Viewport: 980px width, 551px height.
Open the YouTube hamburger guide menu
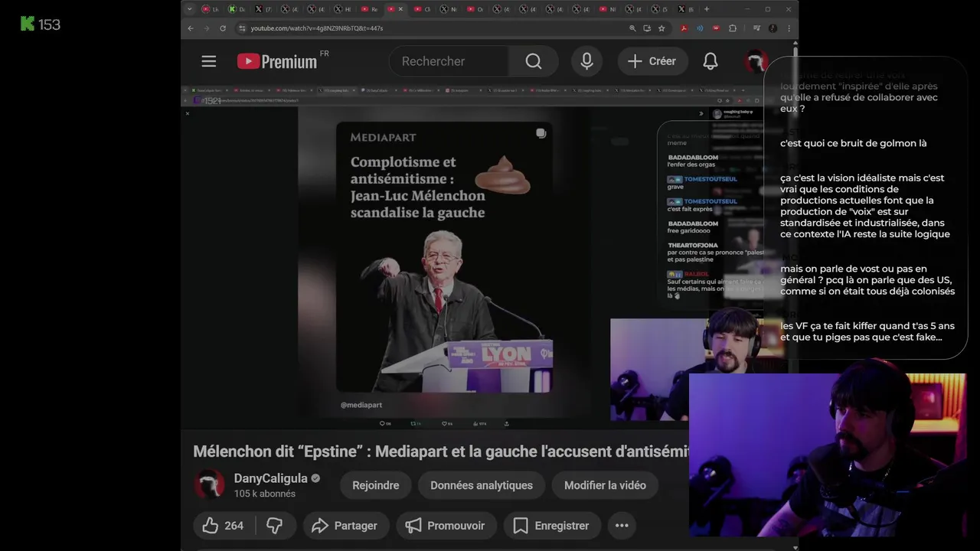(x=209, y=61)
